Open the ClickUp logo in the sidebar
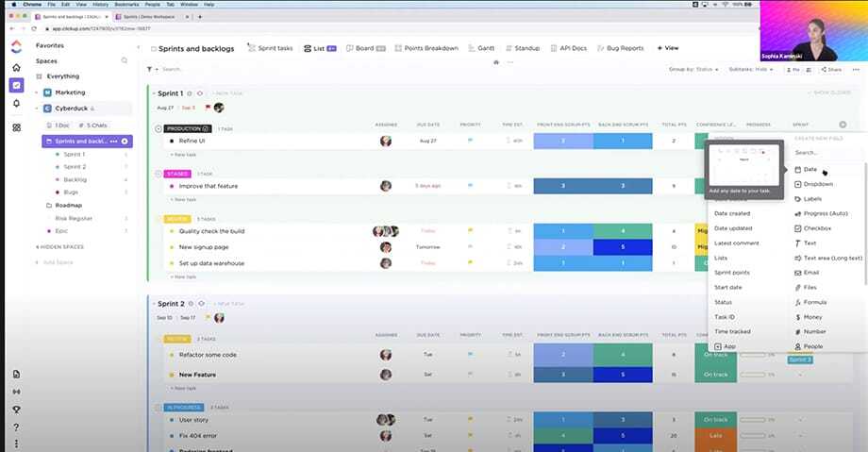The height and width of the screenshot is (452, 868). click(x=16, y=46)
